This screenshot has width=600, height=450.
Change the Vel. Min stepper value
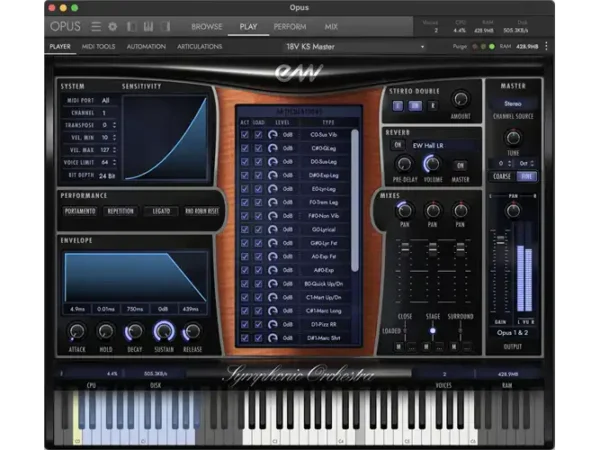(114, 137)
